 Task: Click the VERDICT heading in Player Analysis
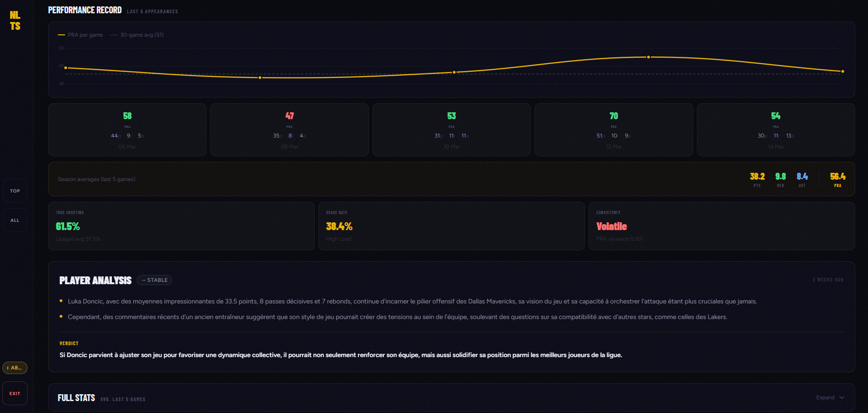(x=69, y=343)
